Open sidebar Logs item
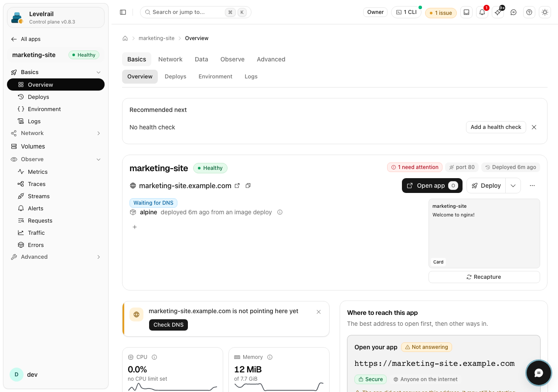The width and height of the screenshot is (558, 392). coord(56,122)
